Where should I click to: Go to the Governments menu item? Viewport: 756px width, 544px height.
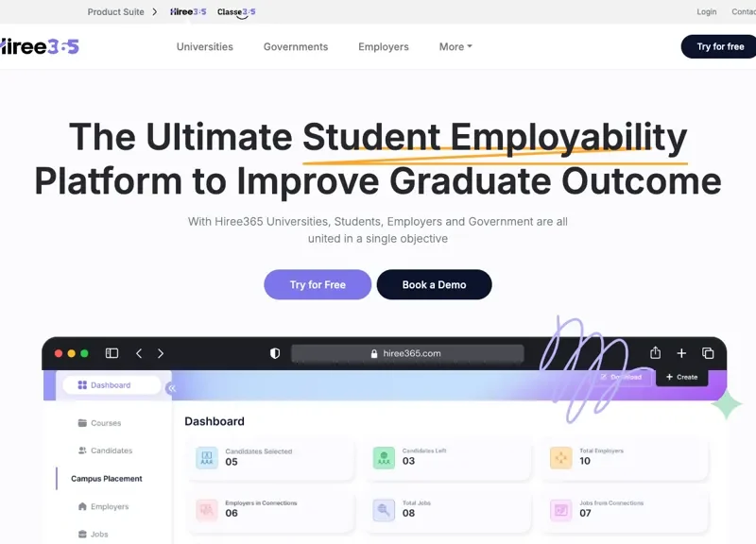click(x=296, y=46)
